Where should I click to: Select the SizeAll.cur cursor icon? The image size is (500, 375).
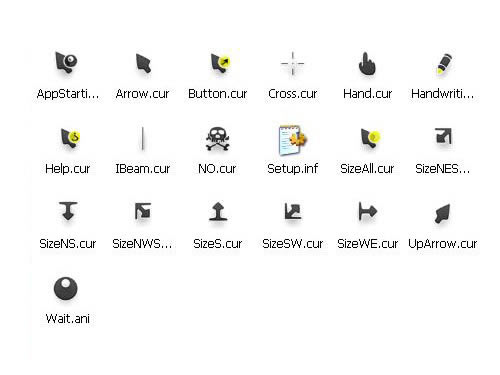point(370,138)
